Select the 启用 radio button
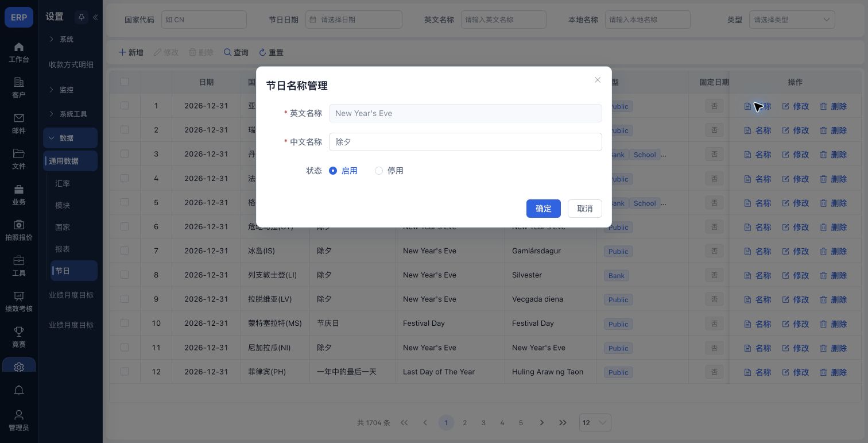This screenshot has width=868, height=443. [x=333, y=171]
